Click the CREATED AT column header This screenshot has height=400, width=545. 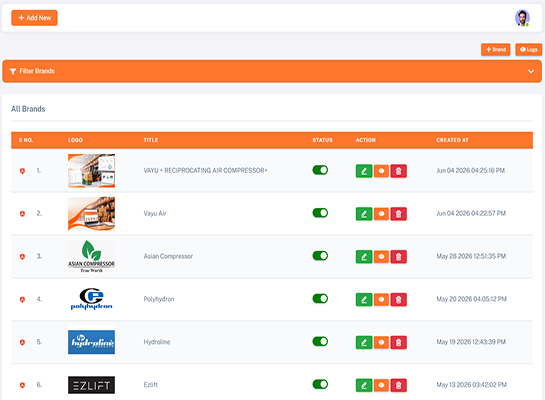click(452, 140)
